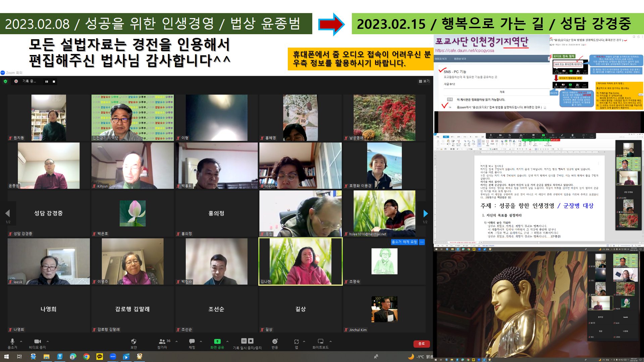This screenshot has width=644, height=362.
Task: Pause recording from top-left recording indicator
Action: (x=47, y=81)
